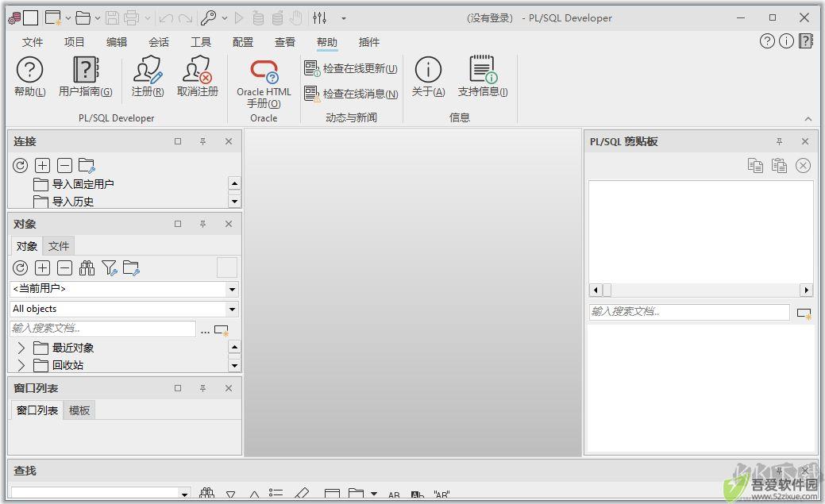Click the key log-on icon in quick toolbar

click(x=208, y=18)
